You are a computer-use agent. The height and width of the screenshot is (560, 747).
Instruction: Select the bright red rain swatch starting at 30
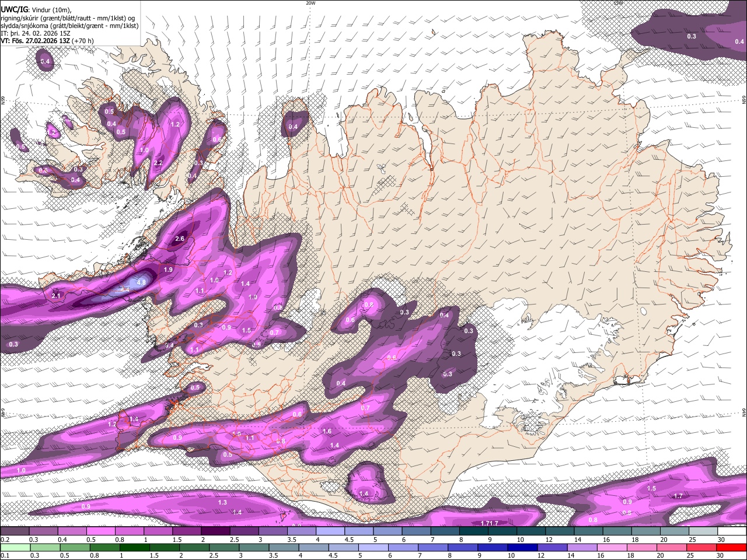click(731, 547)
